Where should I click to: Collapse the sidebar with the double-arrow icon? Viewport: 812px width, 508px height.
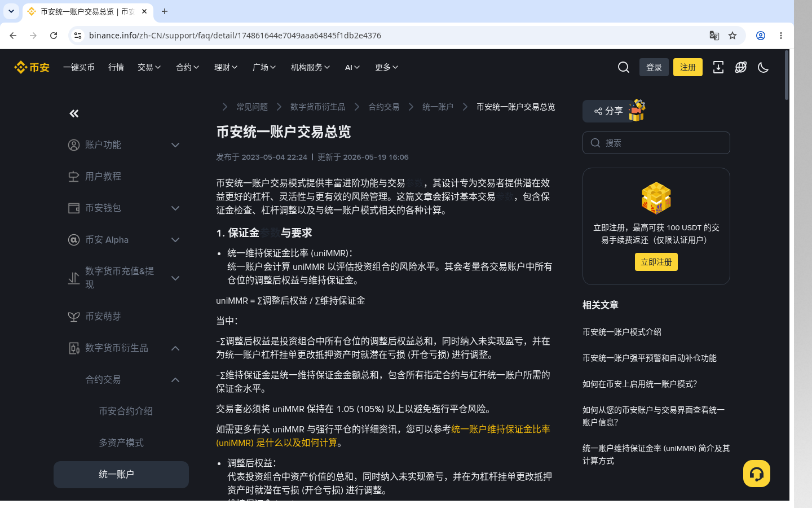[74, 113]
